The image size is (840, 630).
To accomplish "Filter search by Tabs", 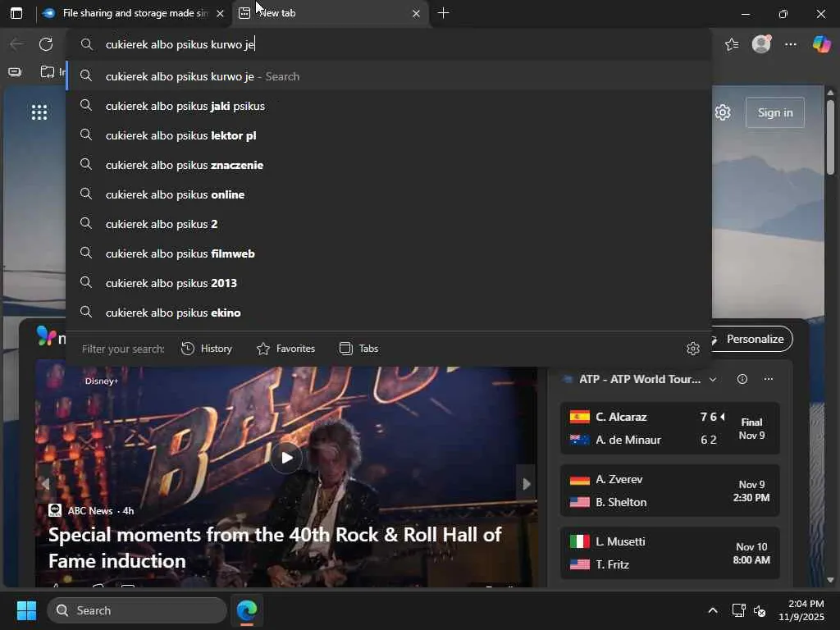I will coord(359,349).
